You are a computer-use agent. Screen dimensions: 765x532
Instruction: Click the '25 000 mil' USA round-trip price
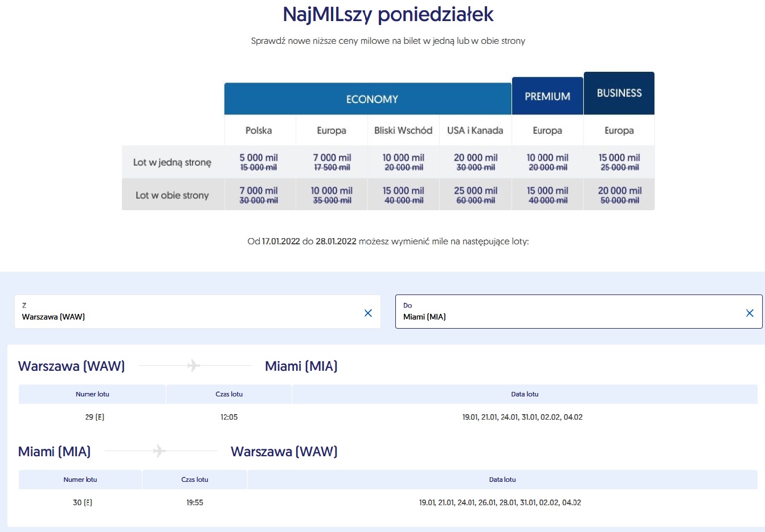(x=476, y=191)
